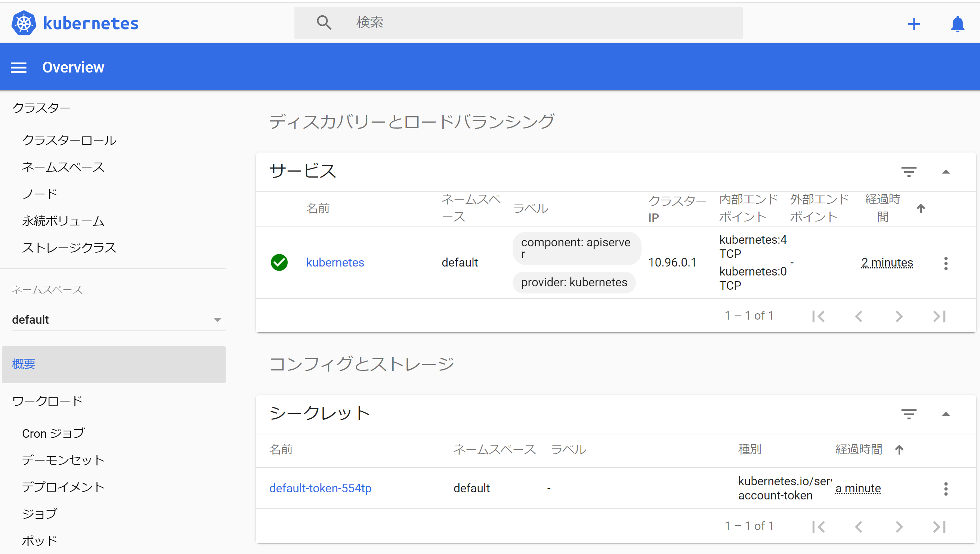
Task: Click the kubernetes brand title text
Action: click(x=91, y=24)
